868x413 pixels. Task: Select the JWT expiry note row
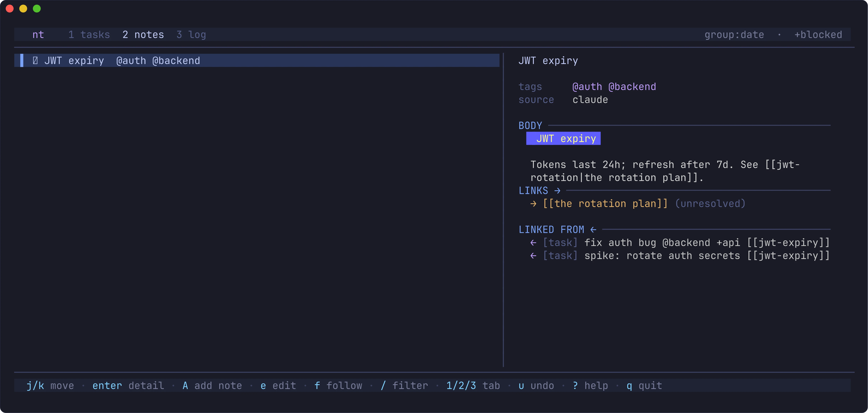[x=257, y=61]
